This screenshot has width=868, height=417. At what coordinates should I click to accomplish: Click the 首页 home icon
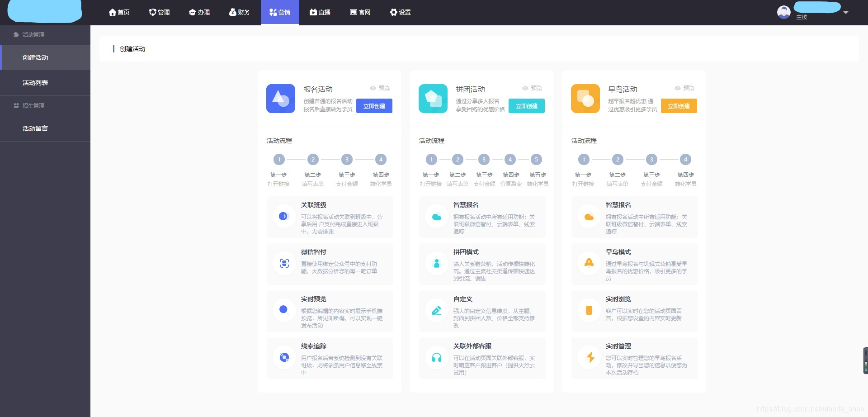113,12
